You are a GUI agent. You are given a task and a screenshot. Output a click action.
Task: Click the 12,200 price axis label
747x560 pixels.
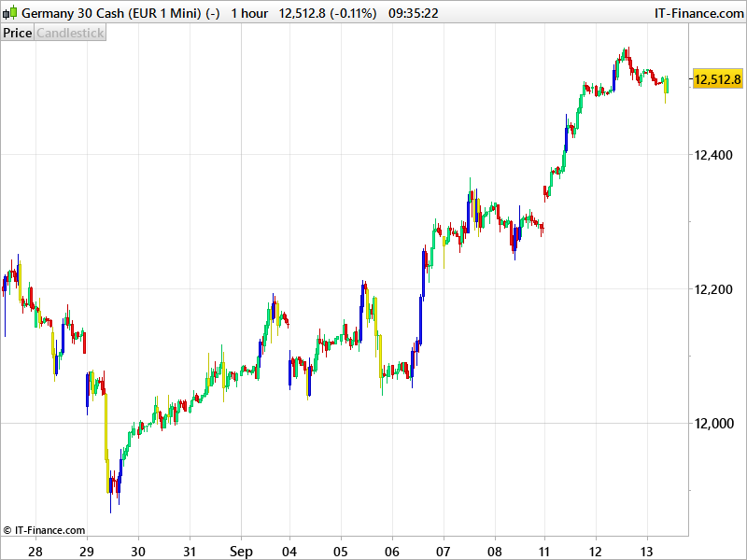(713, 289)
